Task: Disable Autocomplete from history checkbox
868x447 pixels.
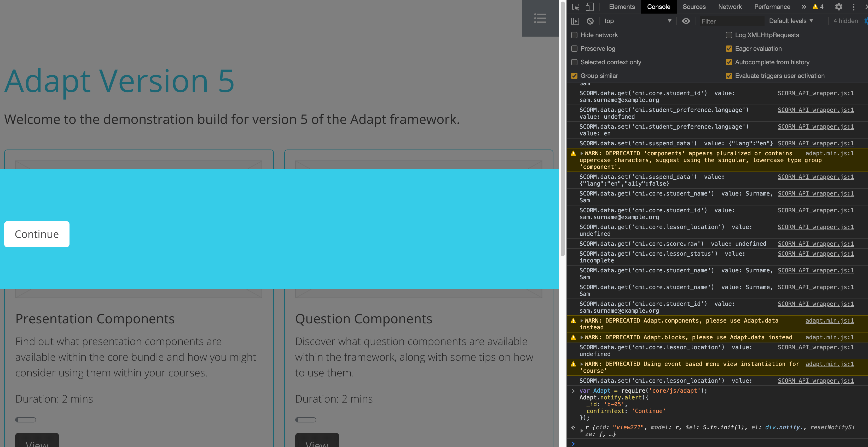Action: pyautogui.click(x=729, y=62)
